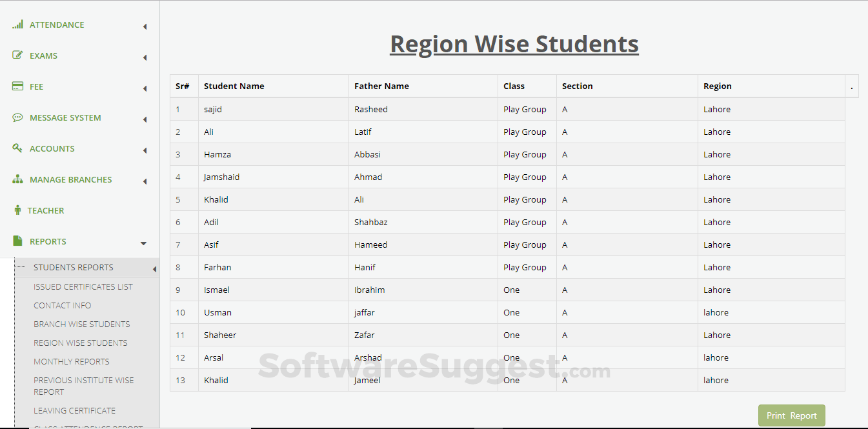Open Issued Certificates List
Screen dimensions: 868x429
coord(83,286)
